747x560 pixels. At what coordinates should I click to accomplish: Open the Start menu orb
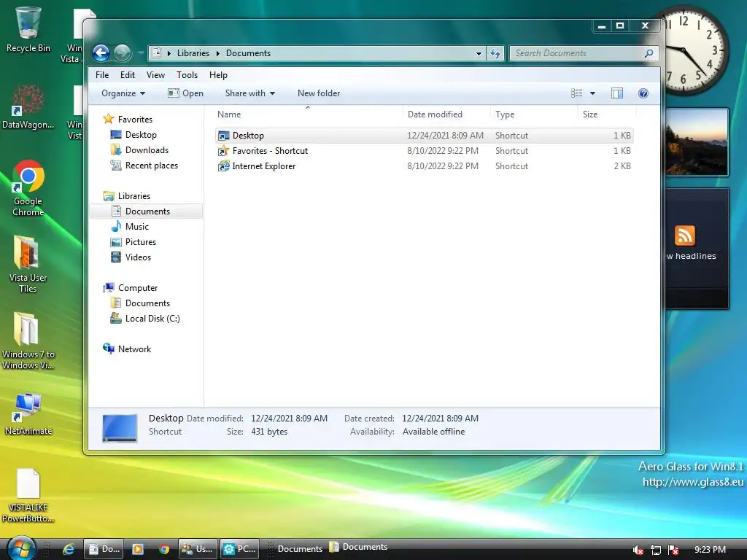21,548
